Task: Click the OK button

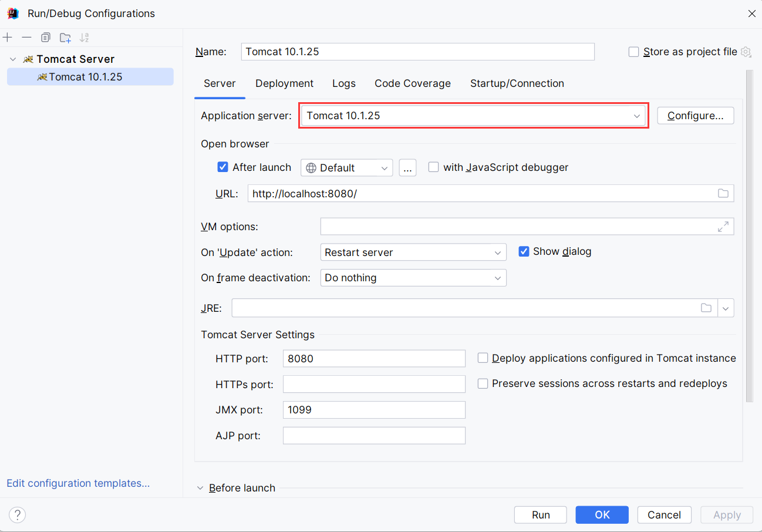Action: [602, 515]
